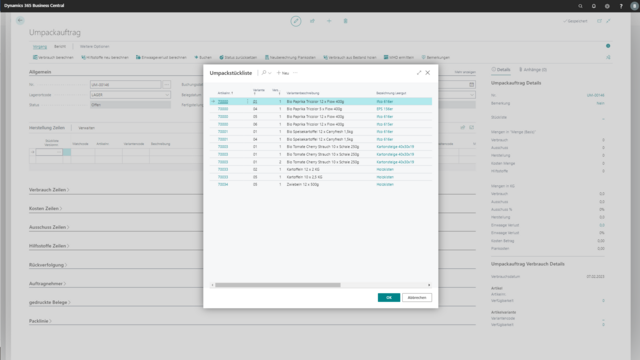
Task: Expand the Hilfsstoffe Zeilen section
Action: (49, 246)
